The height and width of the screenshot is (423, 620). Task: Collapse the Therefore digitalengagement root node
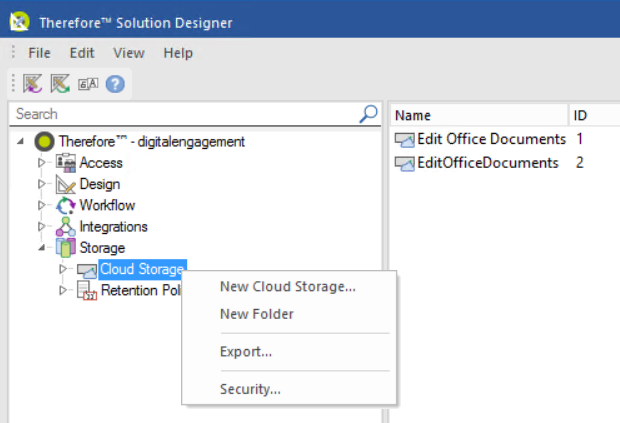tap(20, 141)
